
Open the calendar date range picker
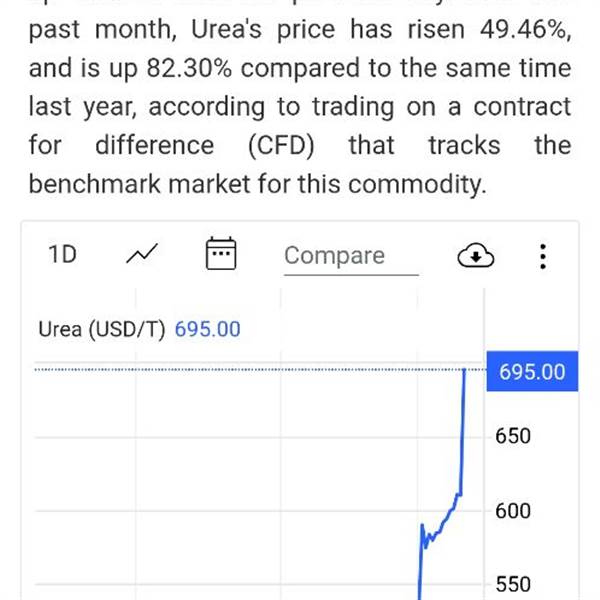(x=220, y=254)
